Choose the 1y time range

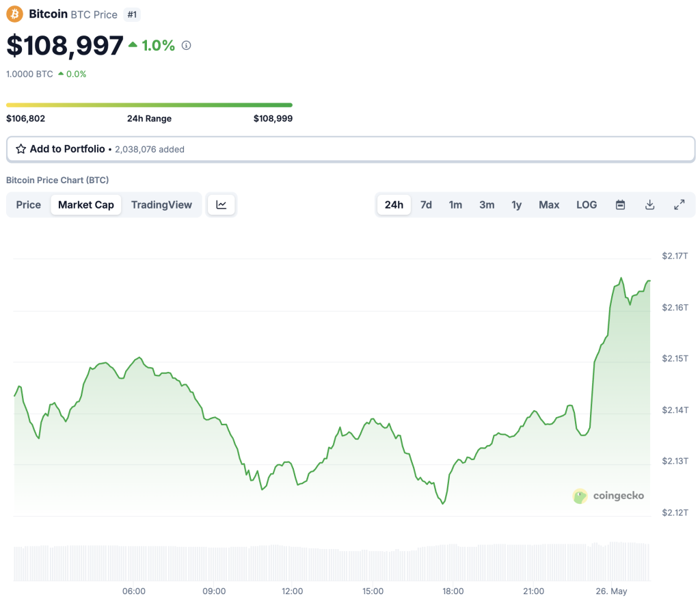[x=517, y=204]
